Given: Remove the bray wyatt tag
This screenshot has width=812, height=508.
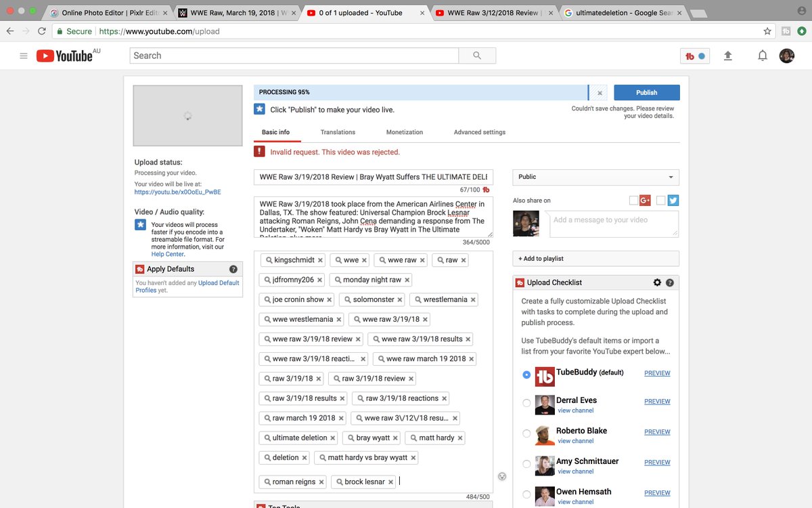Looking at the screenshot, I should (x=395, y=438).
